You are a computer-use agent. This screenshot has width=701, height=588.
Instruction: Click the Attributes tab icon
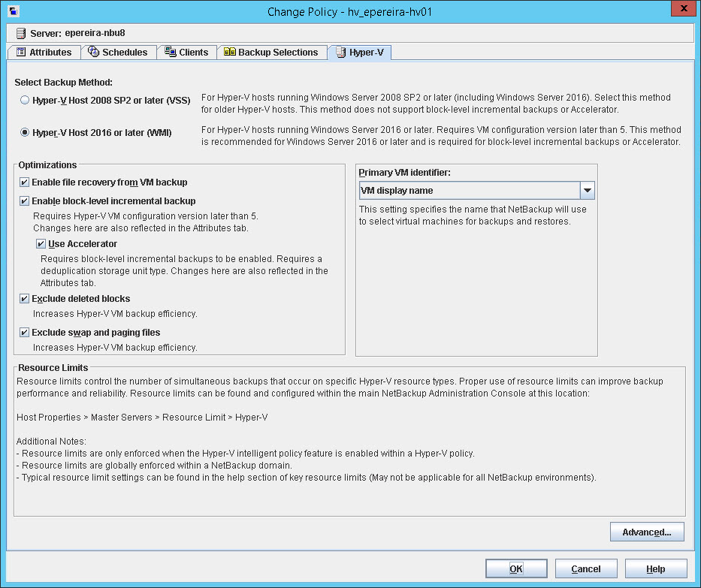coord(20,52)
